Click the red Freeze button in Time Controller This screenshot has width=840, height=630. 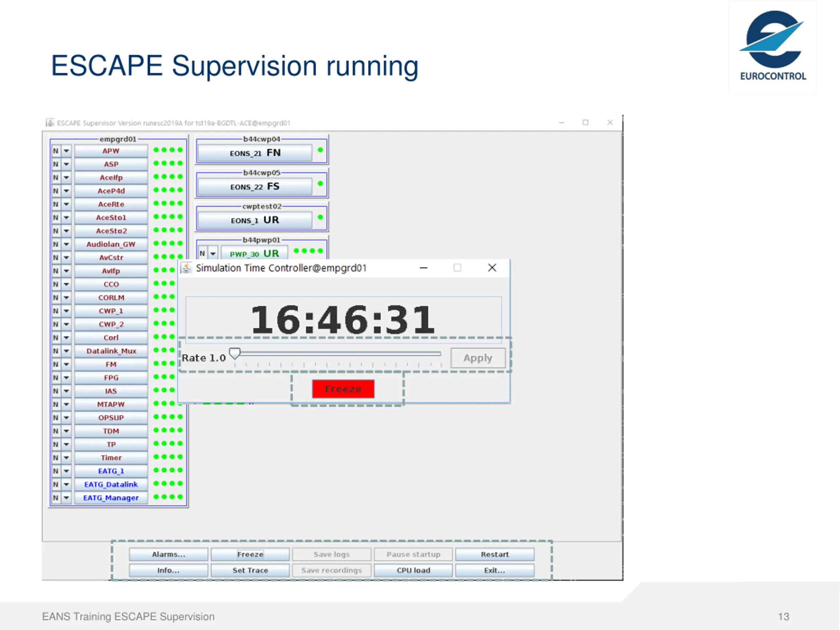click(343, 389)
